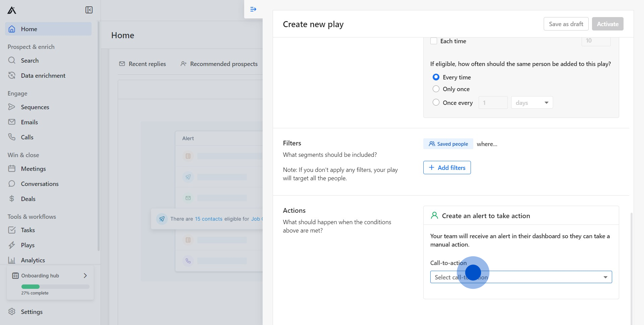Switch to the Recent replies tab
Viewport: 644px width, 325px height.
coord(143,64)
